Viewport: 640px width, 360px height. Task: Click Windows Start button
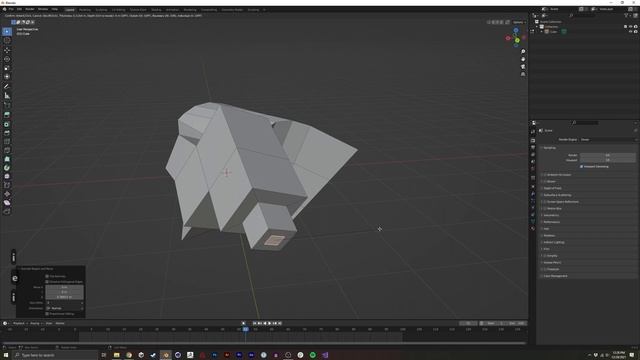pyautogui.click(x=6, y=355)
